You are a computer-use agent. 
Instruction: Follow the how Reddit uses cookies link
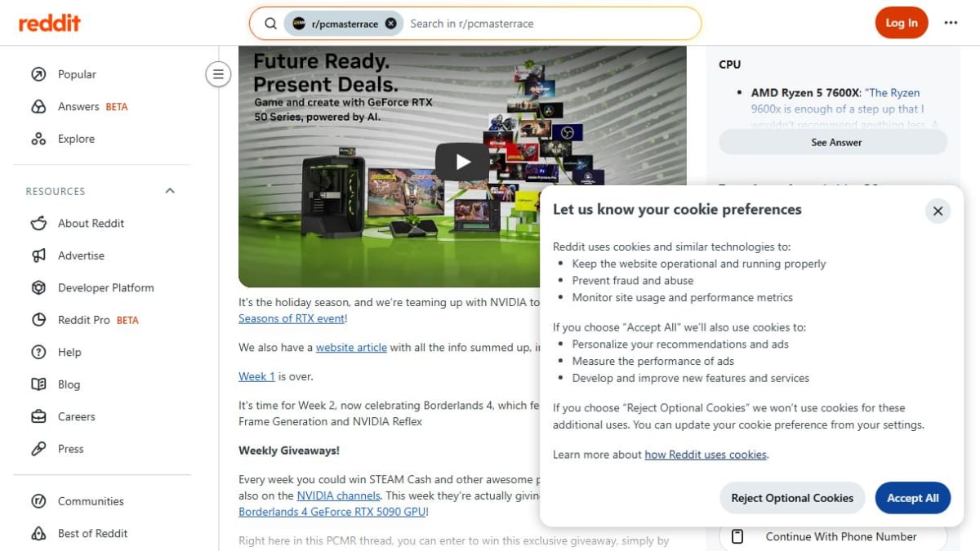[x=706, y=455]
